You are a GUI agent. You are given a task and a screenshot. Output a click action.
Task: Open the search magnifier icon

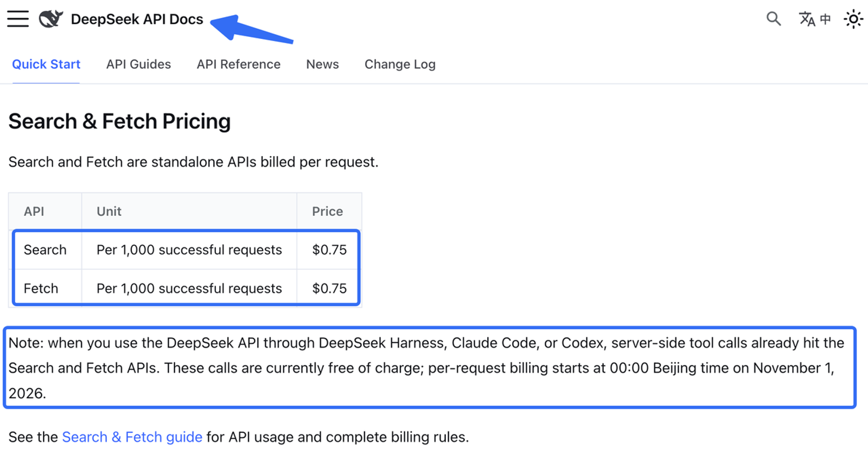774,19
